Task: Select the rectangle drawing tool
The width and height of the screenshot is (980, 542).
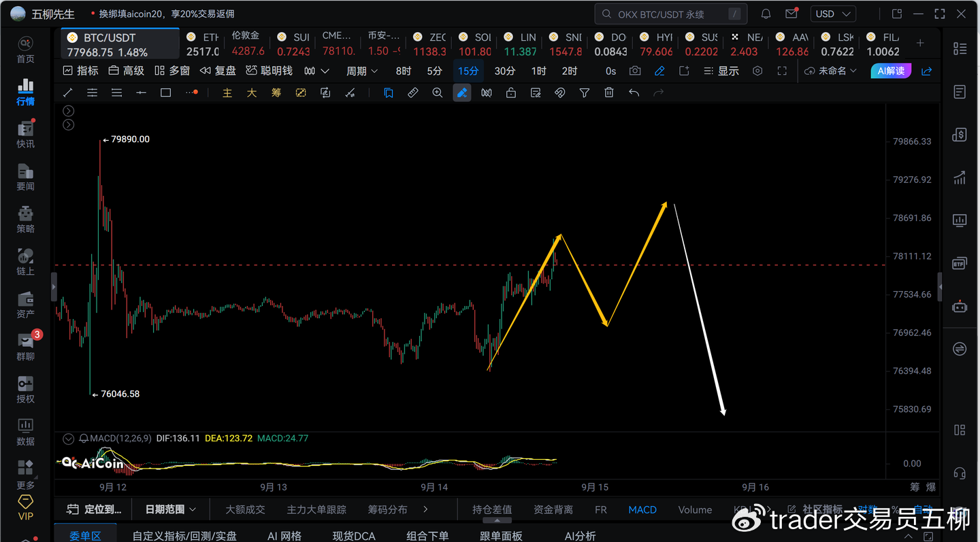Action: [165, 92]
